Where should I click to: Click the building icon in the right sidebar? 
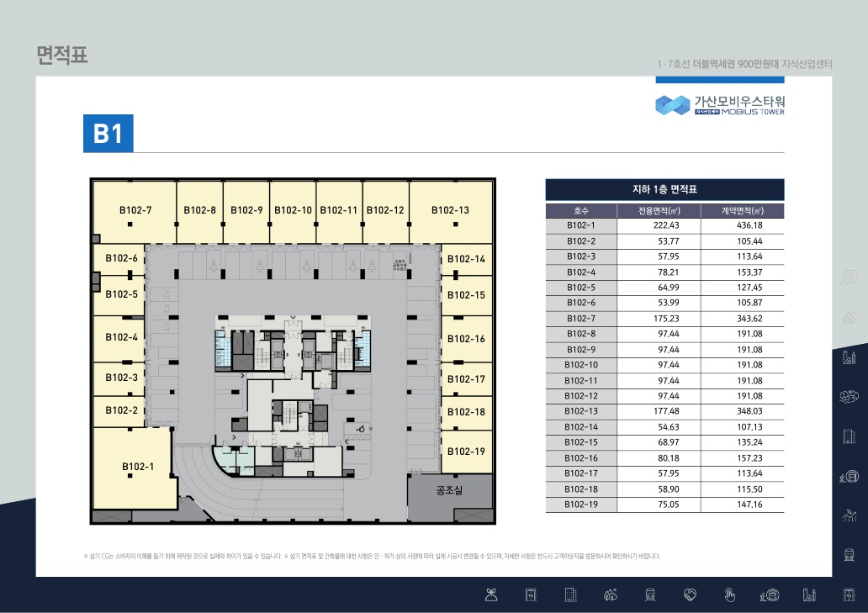tap(849, 436)
